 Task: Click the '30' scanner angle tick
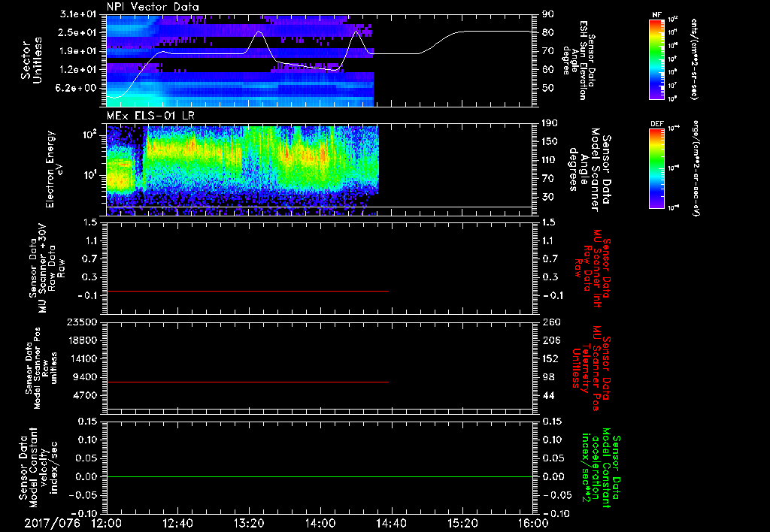[x=548, y=197]
